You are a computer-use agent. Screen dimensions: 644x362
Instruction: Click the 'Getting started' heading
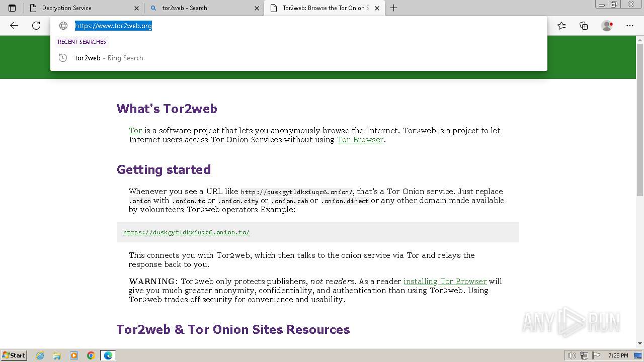(164, 169)
